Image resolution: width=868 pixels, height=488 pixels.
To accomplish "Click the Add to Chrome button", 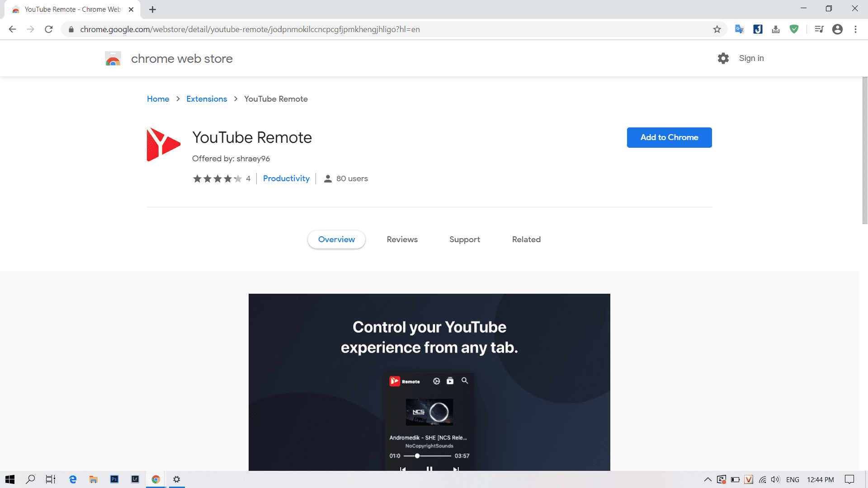I will [669, 137].
